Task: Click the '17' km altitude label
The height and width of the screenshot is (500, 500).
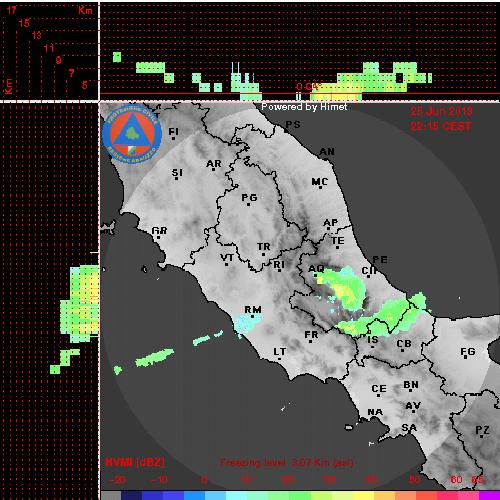Action: click(x=12, y=10)
